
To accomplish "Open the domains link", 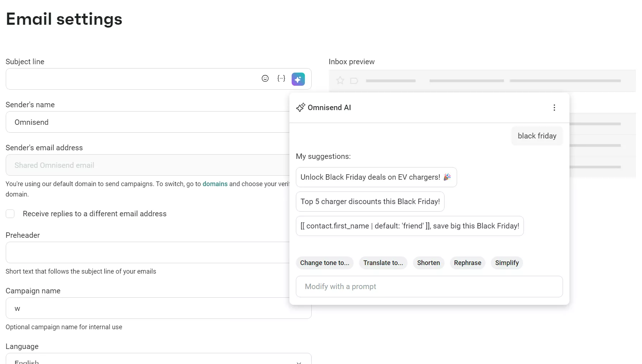I will click(x=215, y=184).
